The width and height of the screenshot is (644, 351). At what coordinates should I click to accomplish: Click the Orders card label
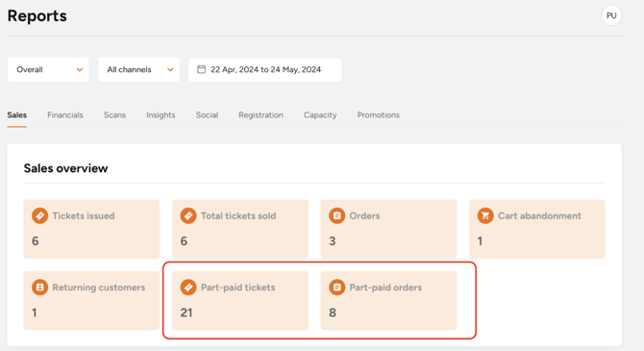click(364, 215)
